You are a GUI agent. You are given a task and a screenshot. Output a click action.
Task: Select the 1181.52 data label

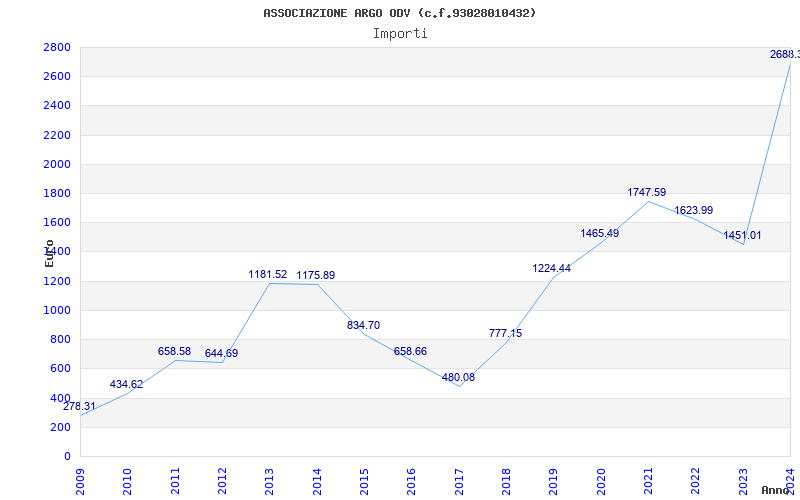(x=268, y=274)
